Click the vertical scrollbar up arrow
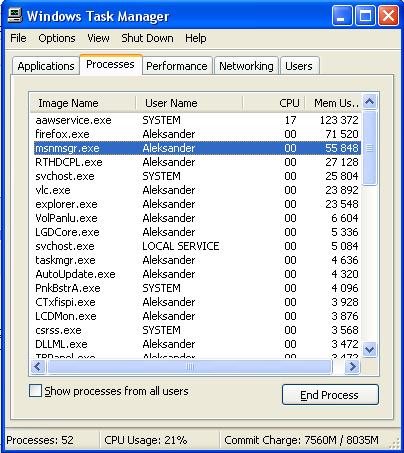This screenshot has width=404, height=453. [370, 102]
